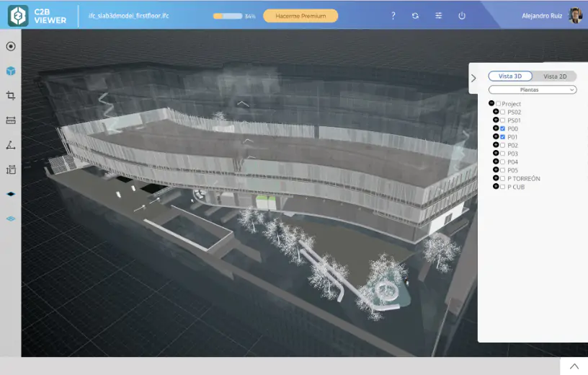The height and width of the screenshot is (375, 588).
Task: Click the power/logout icon
Action: pyautogui.click(x=462, y=16)
